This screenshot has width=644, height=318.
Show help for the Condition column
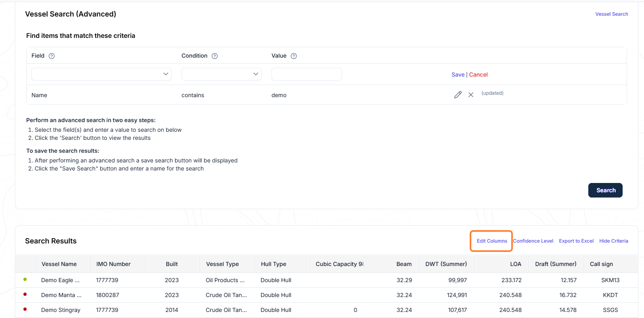click(x=215, y=56)
